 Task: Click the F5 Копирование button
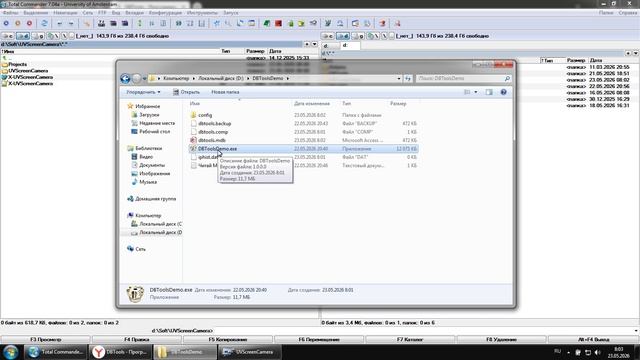point(228,340)
